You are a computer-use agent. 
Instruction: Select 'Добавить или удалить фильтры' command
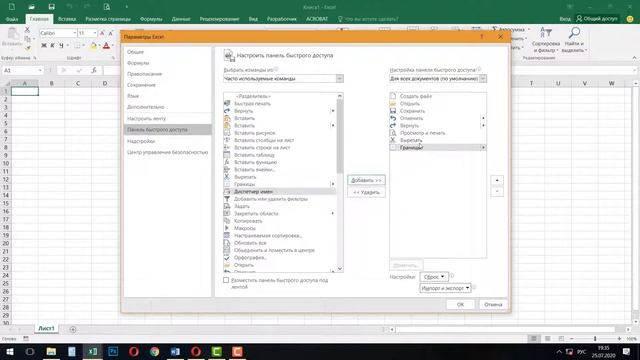280,199
